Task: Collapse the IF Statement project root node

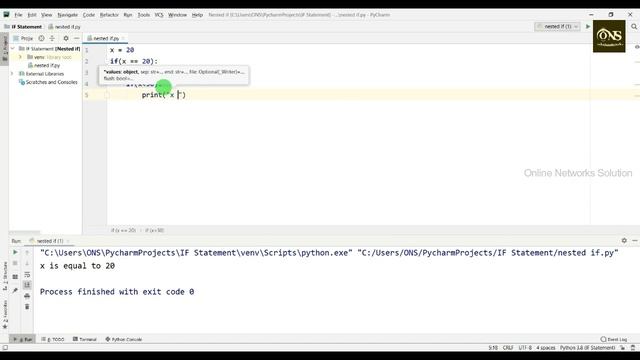Action: pos(13,49)
